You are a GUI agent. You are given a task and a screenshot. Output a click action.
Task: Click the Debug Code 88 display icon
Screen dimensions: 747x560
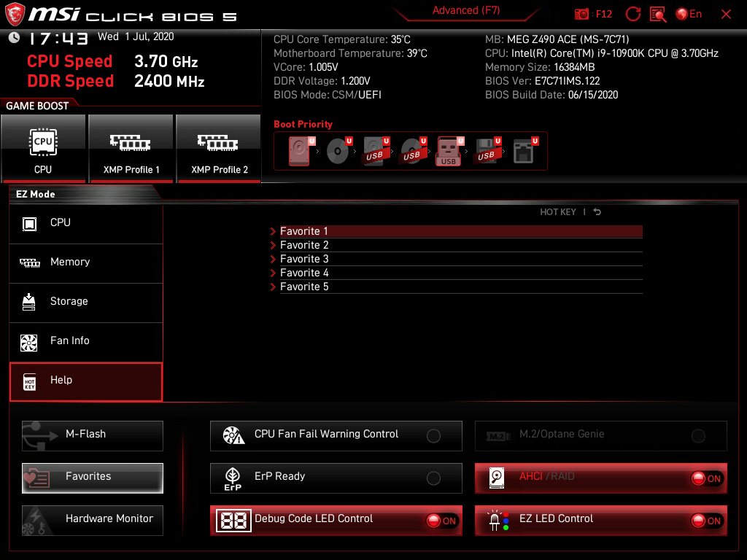233,521
